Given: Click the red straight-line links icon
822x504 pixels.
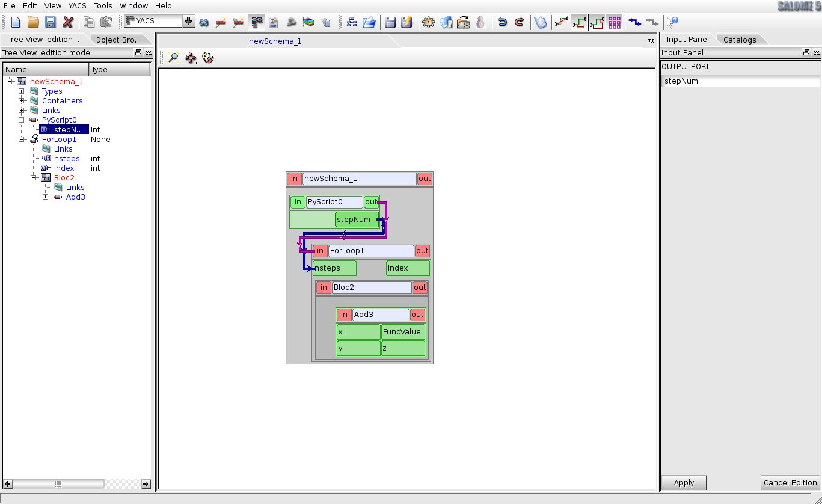Looking at the screenshot, I should coord(562,22).
